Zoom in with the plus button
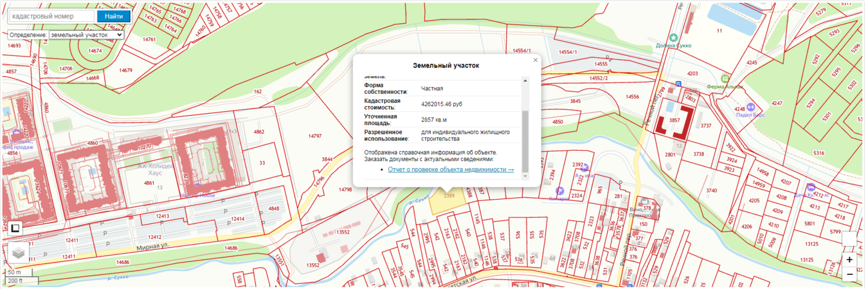This screenshot has height=289, width=868. (x=849, y=260)
